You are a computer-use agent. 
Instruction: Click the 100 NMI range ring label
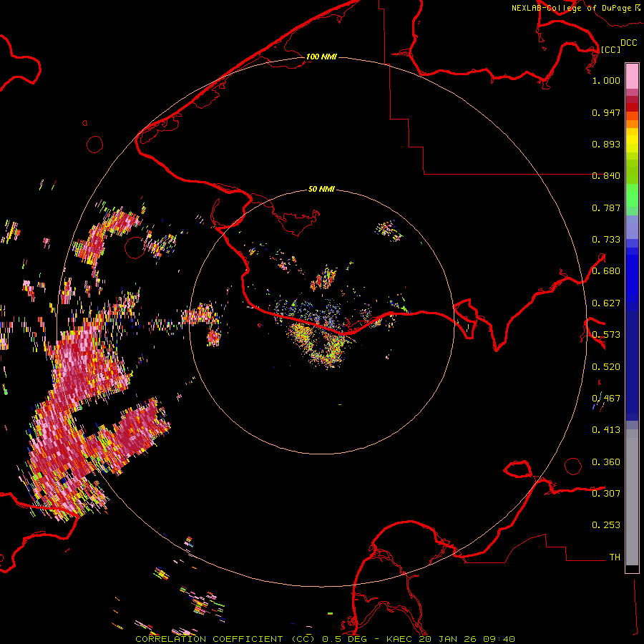coord(321,57)
